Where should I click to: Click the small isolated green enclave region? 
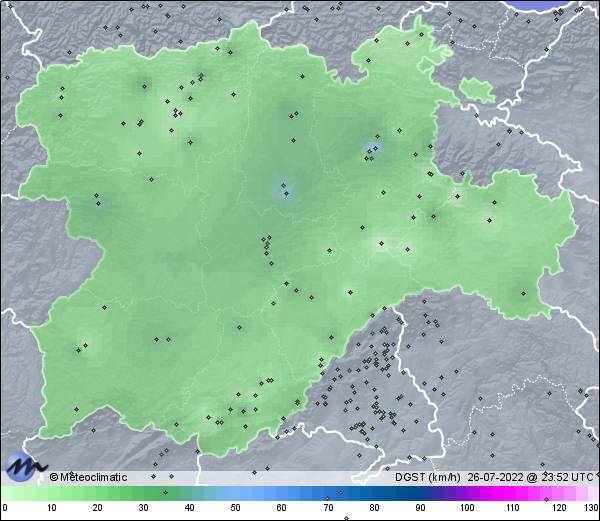pyautogui.click(x=477, y=90)
